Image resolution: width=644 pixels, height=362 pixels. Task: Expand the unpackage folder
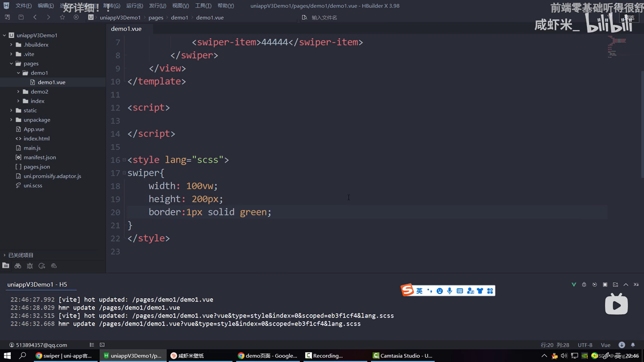coord(11,120)
